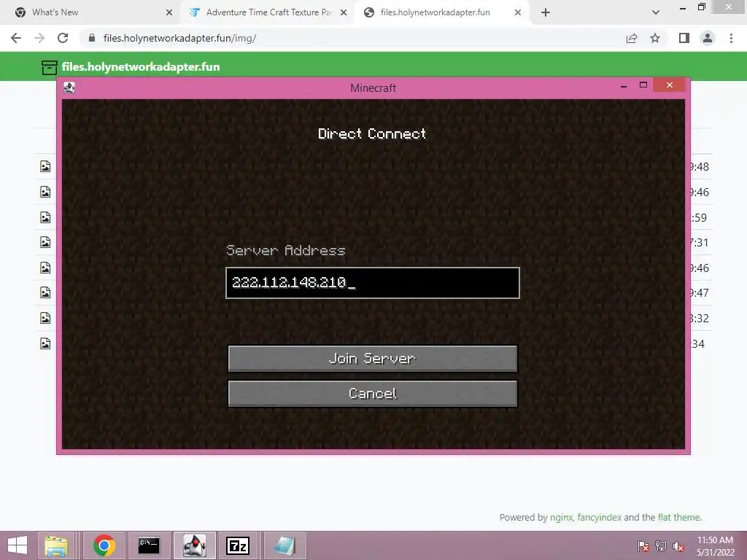Click the Action Center flag tray icon
The width and height of the screenshot is (747, 560).
tap(643, 546)
